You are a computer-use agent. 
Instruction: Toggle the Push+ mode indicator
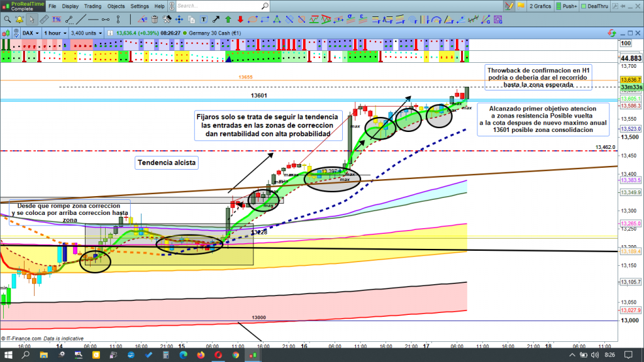565,6
